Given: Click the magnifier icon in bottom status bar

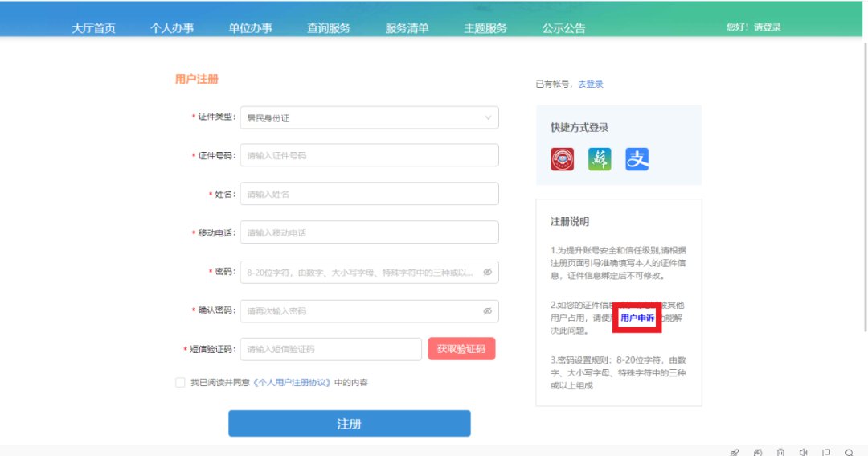Looking at the screenshot, I should 850,452.
